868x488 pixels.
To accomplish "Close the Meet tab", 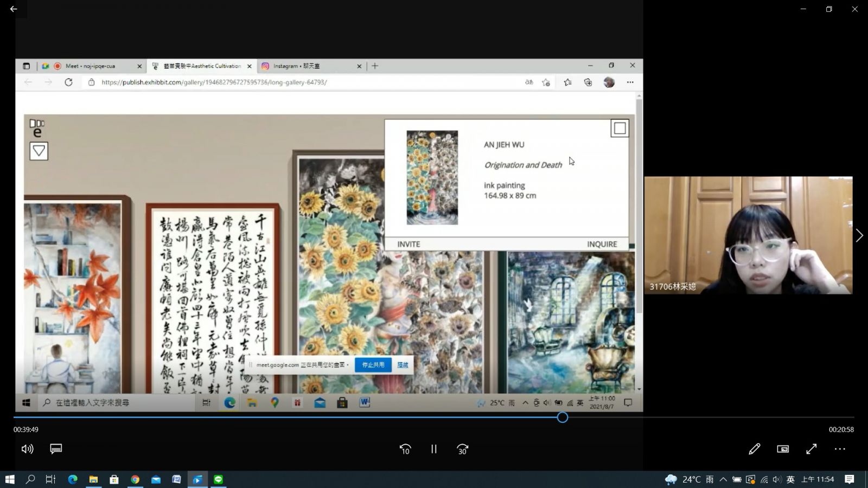I will pos(139,66).
